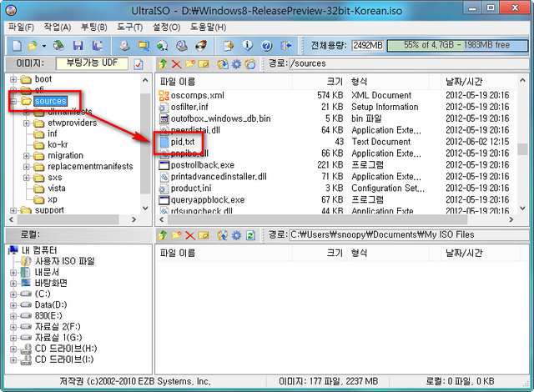Create new folder in the image pane
Image resolution: width=534 pixels, height=392 pixels.
pyautogui.click(x=190, y=64)
